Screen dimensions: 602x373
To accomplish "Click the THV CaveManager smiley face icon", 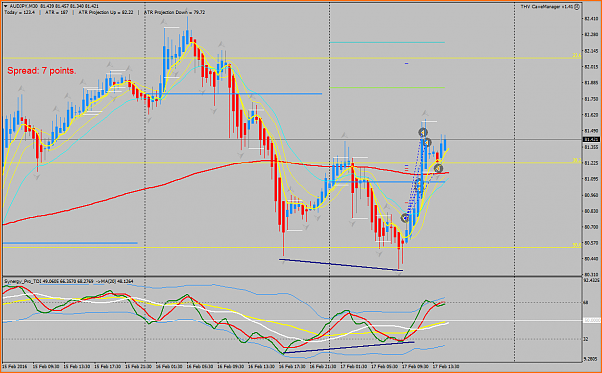I will coord(577,7).
